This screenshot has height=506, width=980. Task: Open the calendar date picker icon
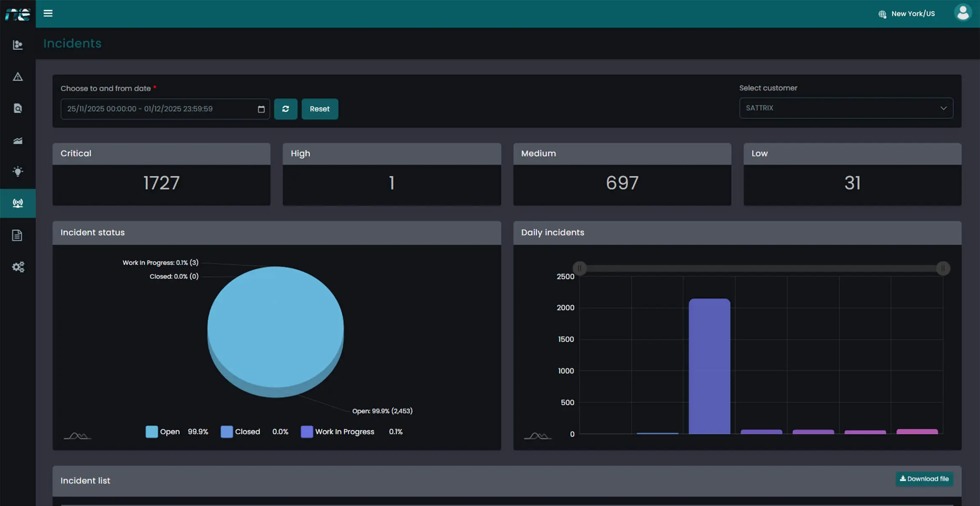coord(261,109)
